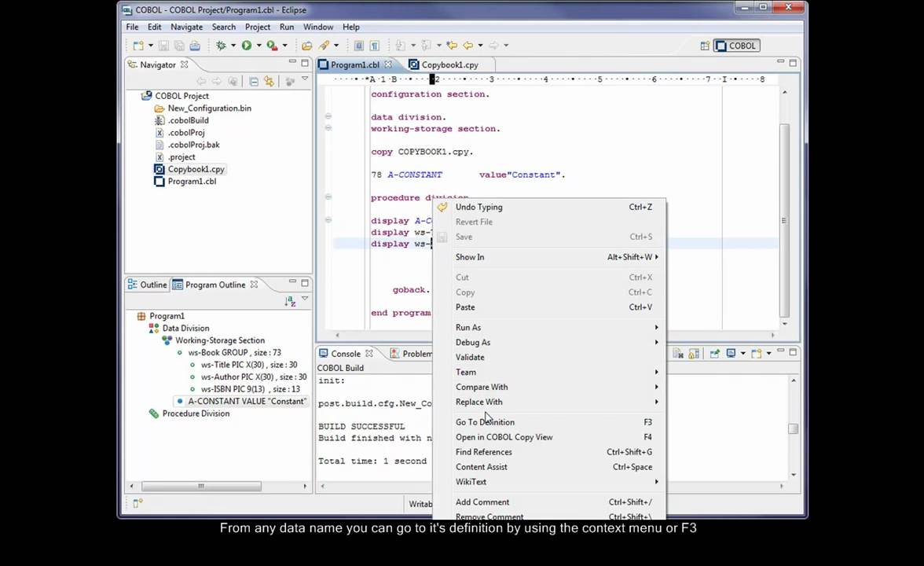
Task: Open the Project menu
Action: click(258, 27)
